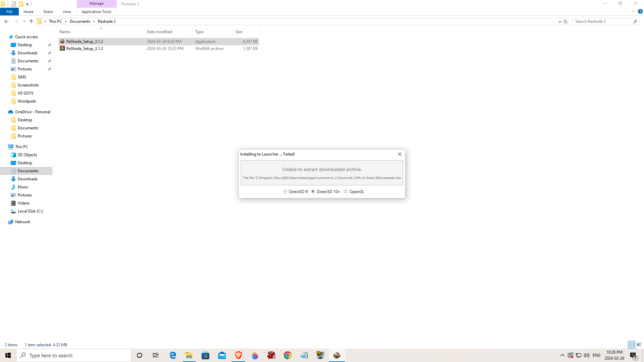Click Reshade 2 in the address bar
This screenshot has height=362, width=644.
[107, 21]
